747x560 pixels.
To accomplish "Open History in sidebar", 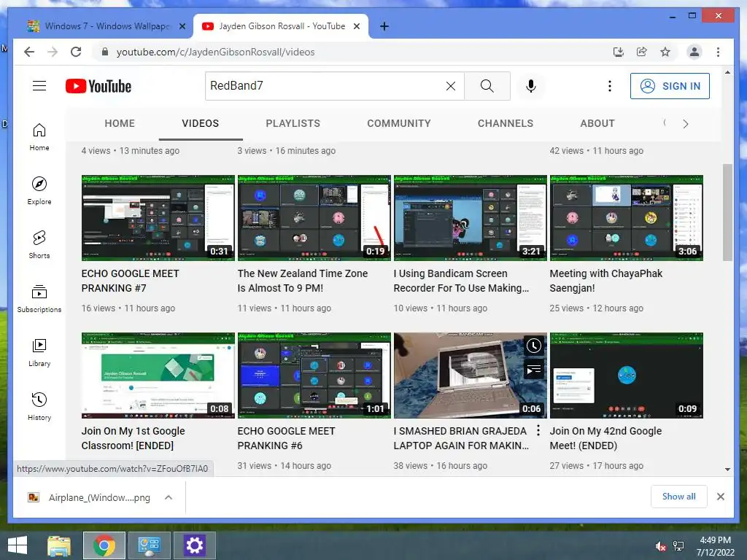I will pyautogui.click(x=39, y=406).
